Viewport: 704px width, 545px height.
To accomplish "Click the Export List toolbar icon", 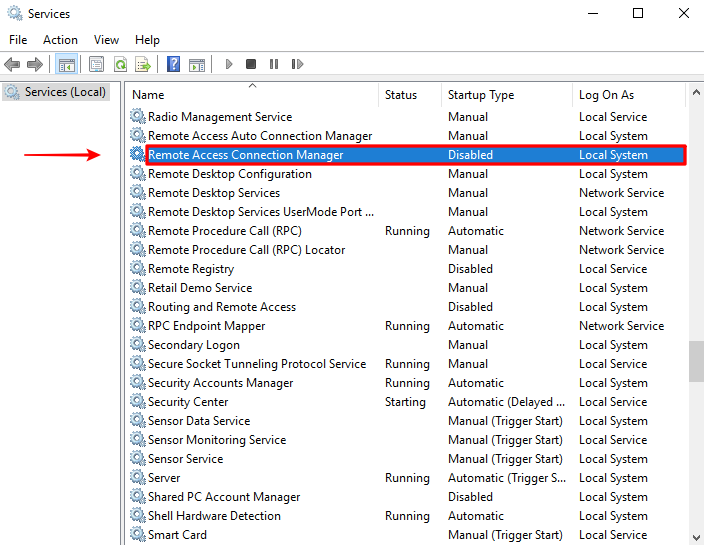I will click(x=143, y=65).
